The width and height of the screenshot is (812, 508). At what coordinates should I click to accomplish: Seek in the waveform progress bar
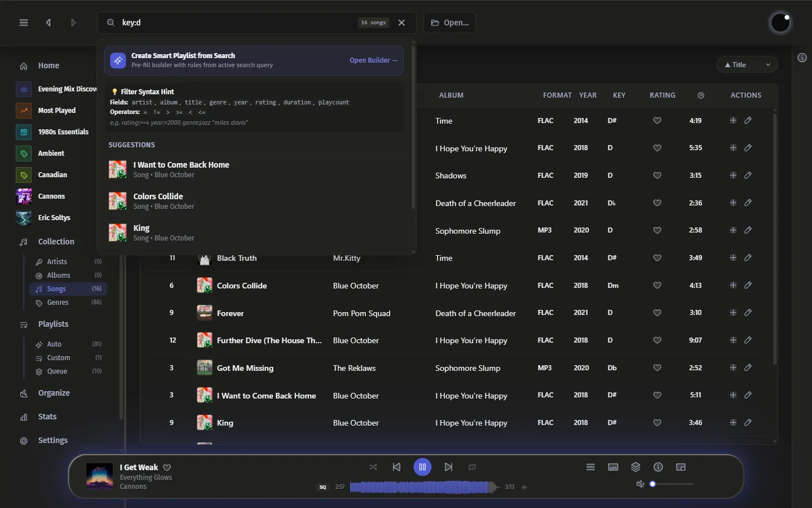[424, 487]
